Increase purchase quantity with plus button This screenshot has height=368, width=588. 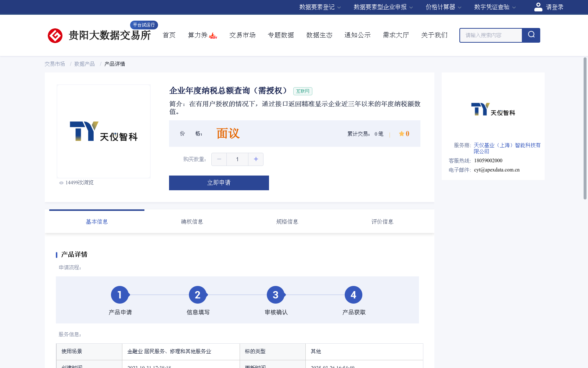point(256,159)
